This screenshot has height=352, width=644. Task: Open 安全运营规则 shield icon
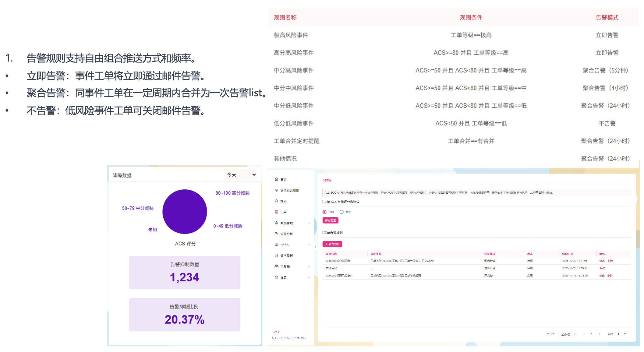coord(276,190)
